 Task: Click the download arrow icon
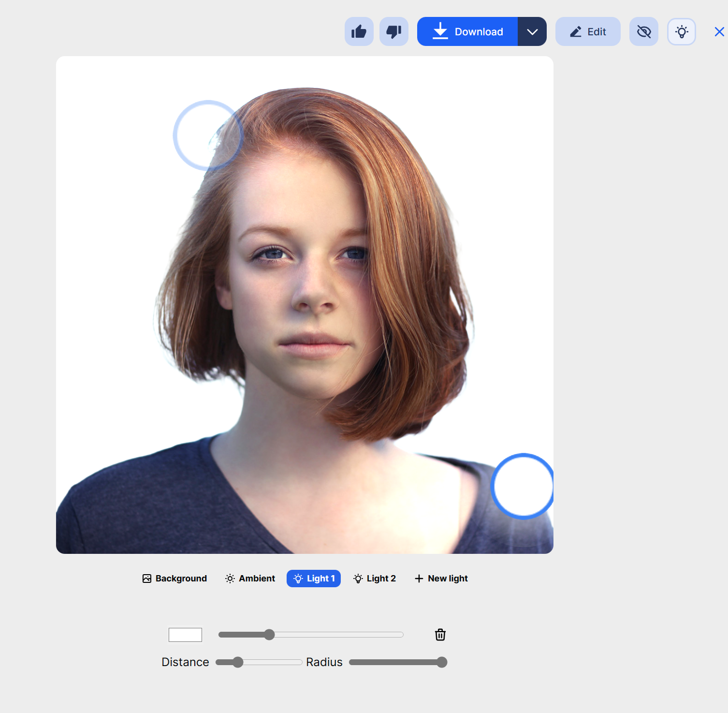pos(440,31)
